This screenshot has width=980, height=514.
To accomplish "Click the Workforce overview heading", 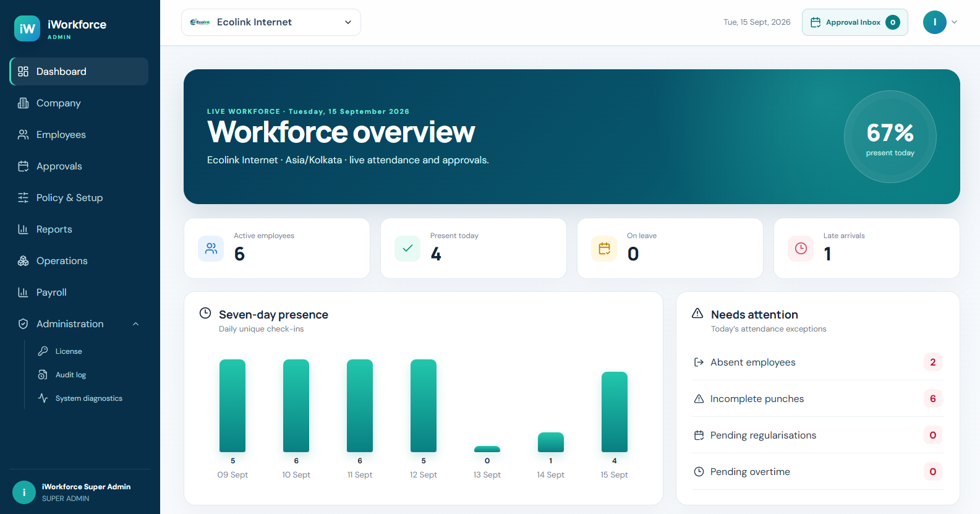I will [x=341, y=132].
